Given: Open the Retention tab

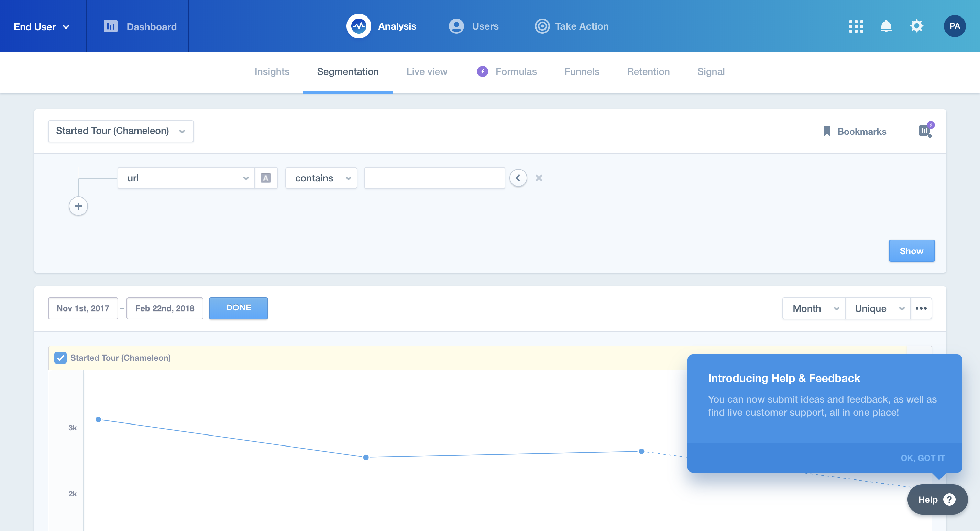Looking at the screenshot, I should coord(648,71).
